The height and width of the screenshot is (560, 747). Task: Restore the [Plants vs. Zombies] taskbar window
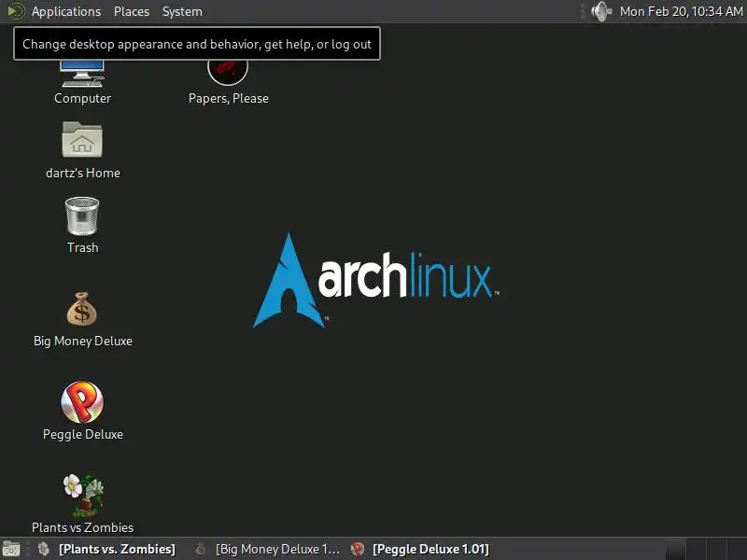[x=106, y=549]
